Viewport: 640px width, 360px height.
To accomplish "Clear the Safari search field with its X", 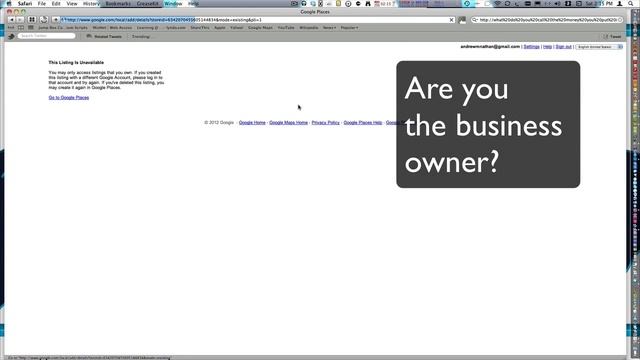I will [x=620, y=20].
